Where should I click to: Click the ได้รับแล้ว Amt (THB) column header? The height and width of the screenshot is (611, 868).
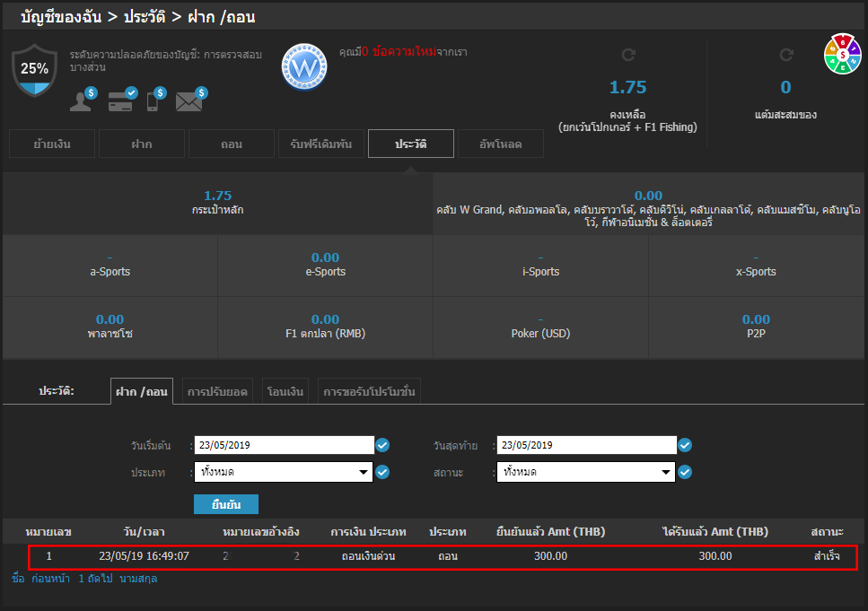pos(715,532)
